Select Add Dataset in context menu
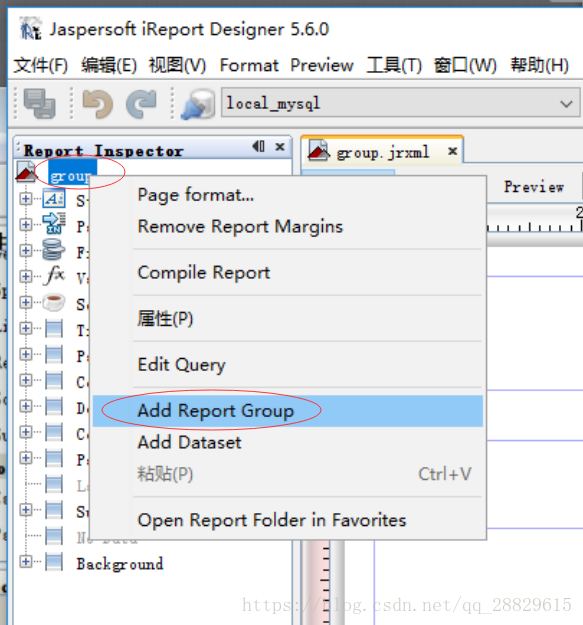This screenshot has width=583, height=625. click(287, 442)
